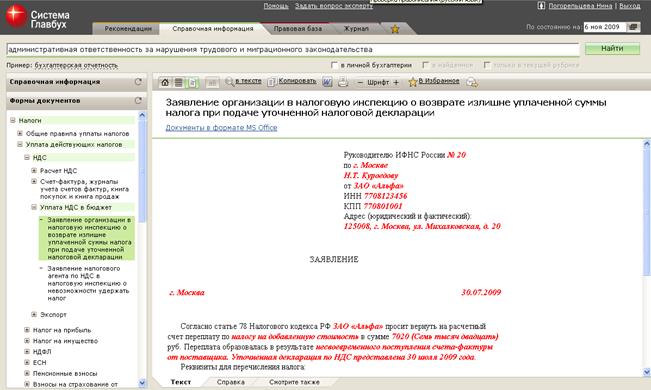This screenshot has height=390, width=651.
Task: Collapse the НДС tree node
Action: (27, 157)
